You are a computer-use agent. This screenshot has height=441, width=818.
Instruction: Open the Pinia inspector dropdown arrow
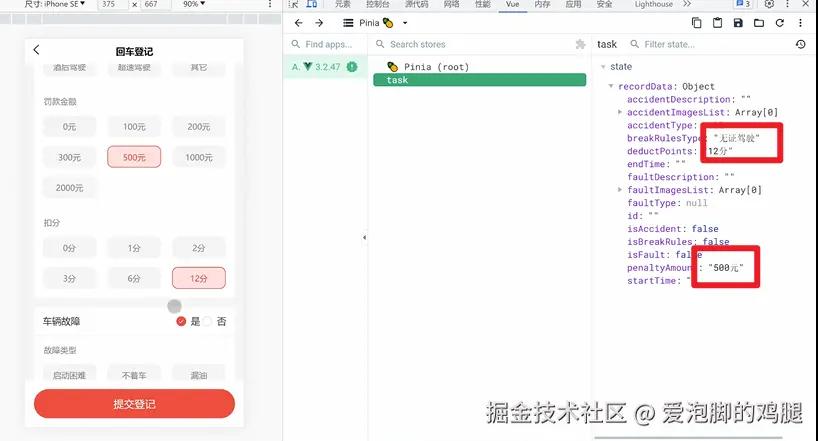pos(405,23)
